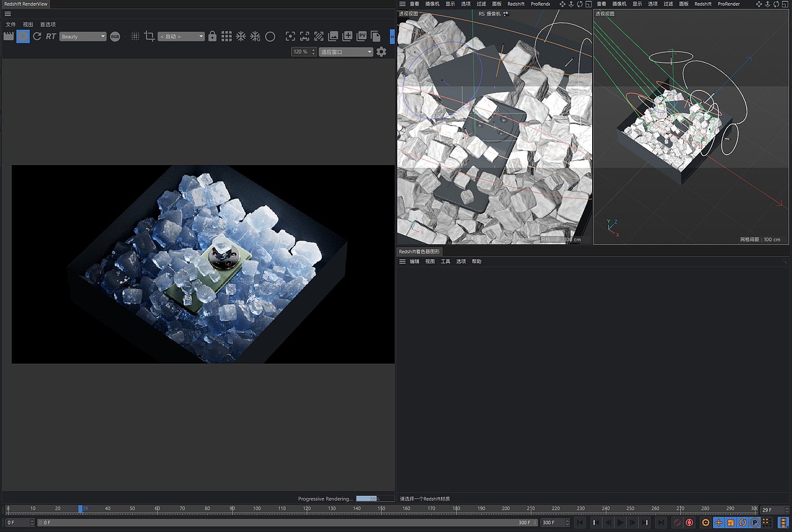Open the right viewport ProRender menu
Screen dimensions: 792x532
point(728,4)
